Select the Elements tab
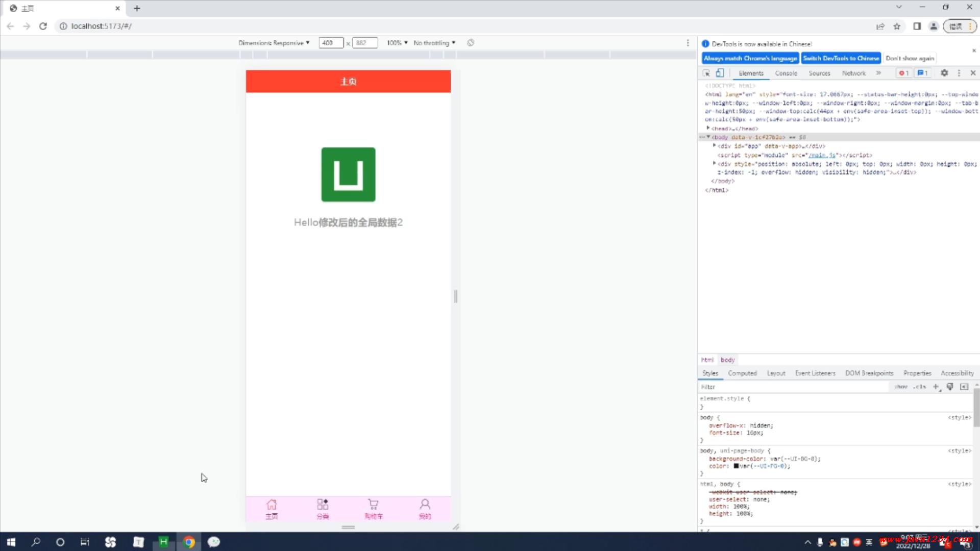Image resolution: width=980 pixels, height=551 pixels. tap(751, 73)
